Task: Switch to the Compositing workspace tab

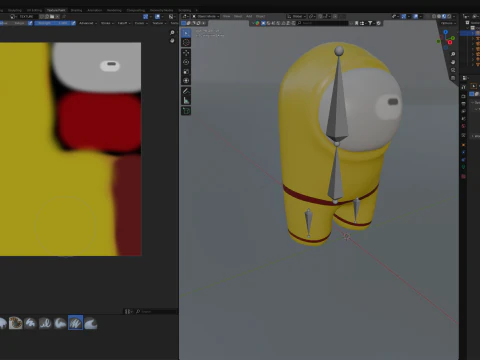Action: click(x=136, y=10)
